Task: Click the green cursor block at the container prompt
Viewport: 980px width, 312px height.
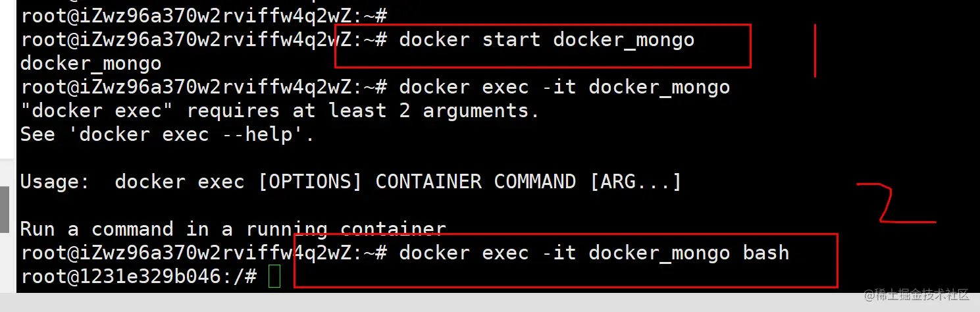Action: click(x=274, y=276)
